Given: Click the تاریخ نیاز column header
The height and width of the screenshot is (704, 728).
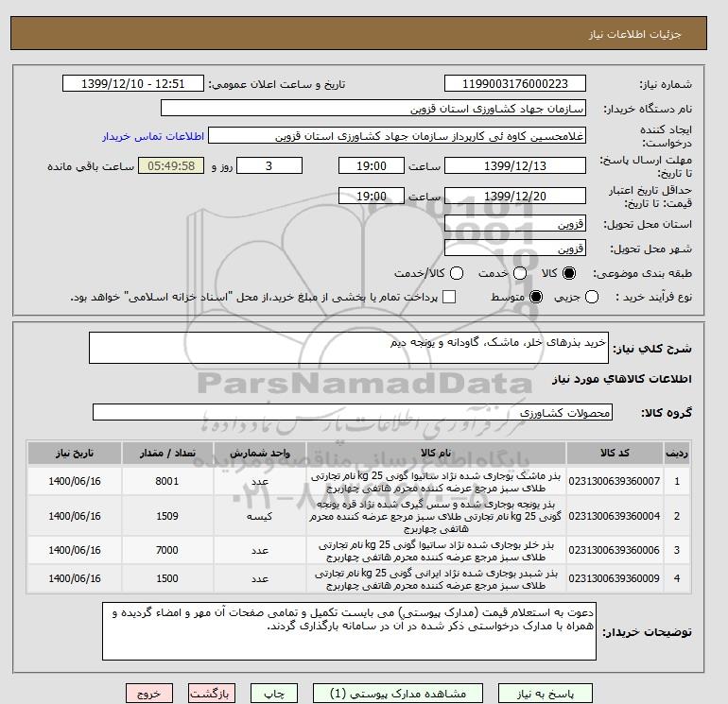Looking at the screenshot, I should (75, 453).
